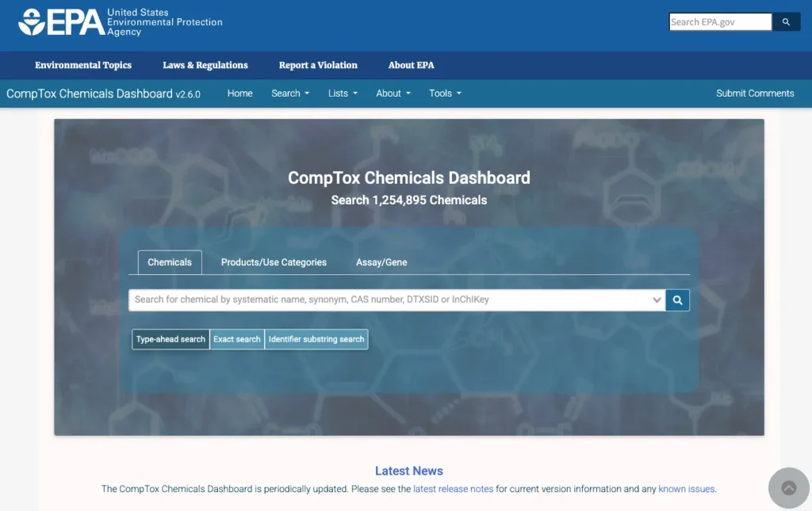Open Environmental Topics menu

click(83, 65)
